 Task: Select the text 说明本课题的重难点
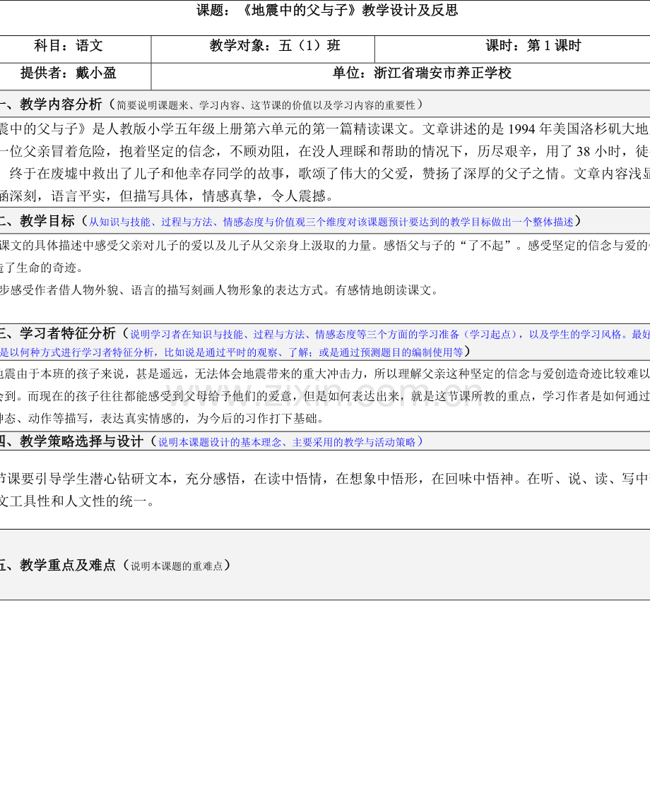(177, 565)
